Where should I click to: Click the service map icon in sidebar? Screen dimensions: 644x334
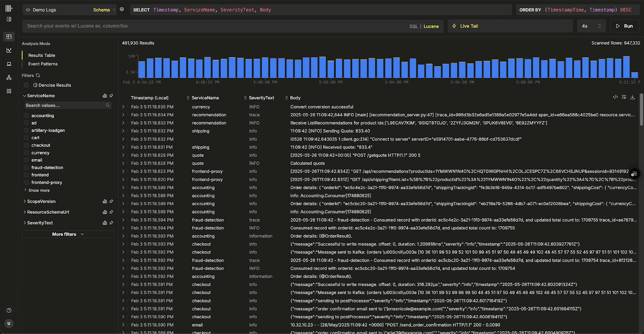pyautogui.click(x=9, y=78)
